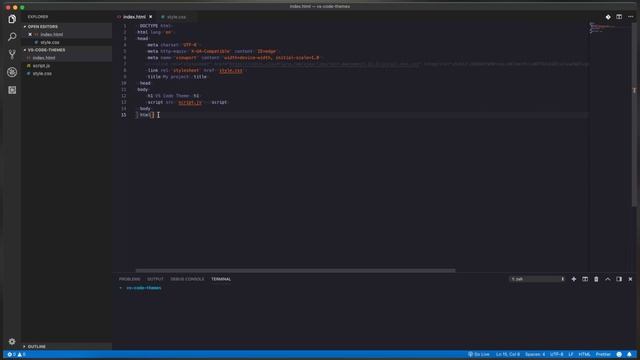Follow the script.js link in code
The width and height of the screenshot is (640, 360).
(190, 102)
